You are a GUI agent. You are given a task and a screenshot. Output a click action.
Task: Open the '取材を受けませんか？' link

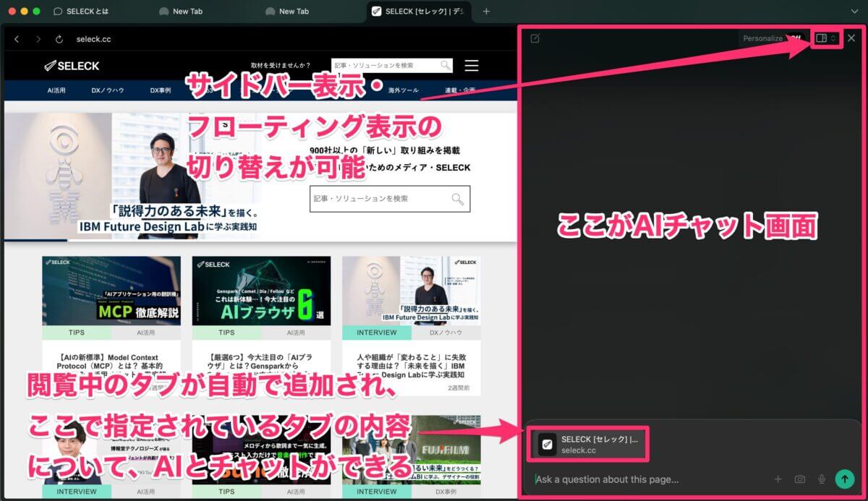(x=281, y=66)
